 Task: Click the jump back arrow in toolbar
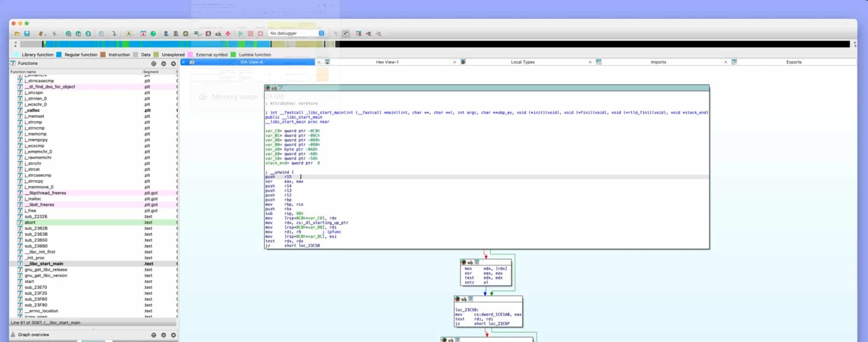41,34
